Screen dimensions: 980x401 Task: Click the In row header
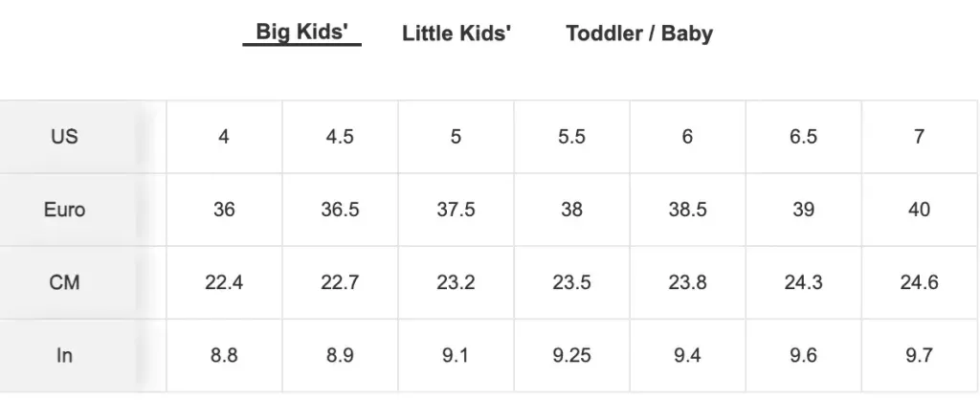[64, 355]
